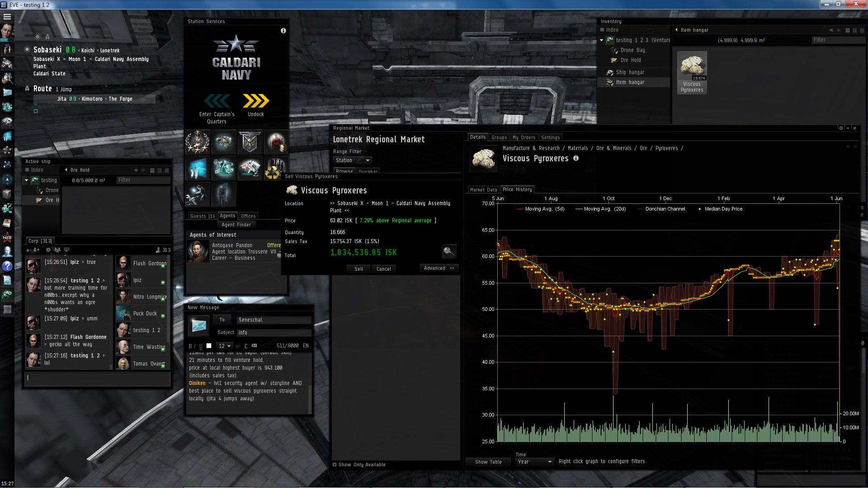This screenshot has width=868, height=488.
Task: Toggle underline formatting in New Message
Action: click(201, 346)
